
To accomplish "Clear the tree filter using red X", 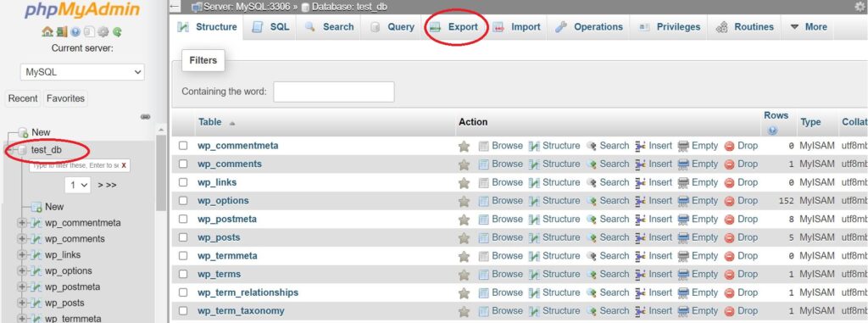I will click(124, 165).
